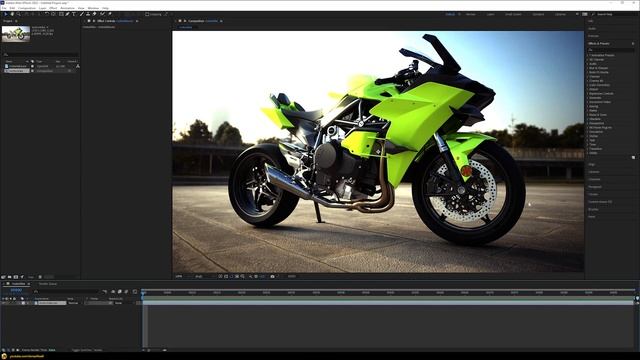Open workspace overflow chevron menu

[x=577, y=14]
